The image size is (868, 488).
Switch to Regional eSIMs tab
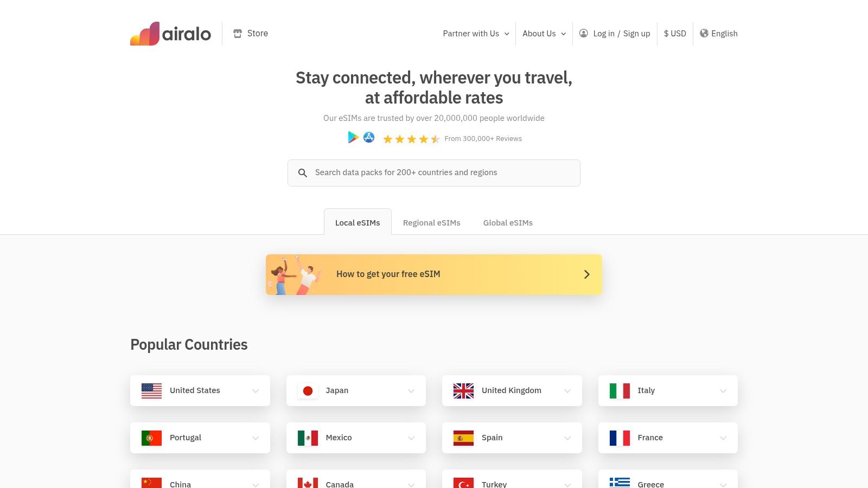point(431,223)
